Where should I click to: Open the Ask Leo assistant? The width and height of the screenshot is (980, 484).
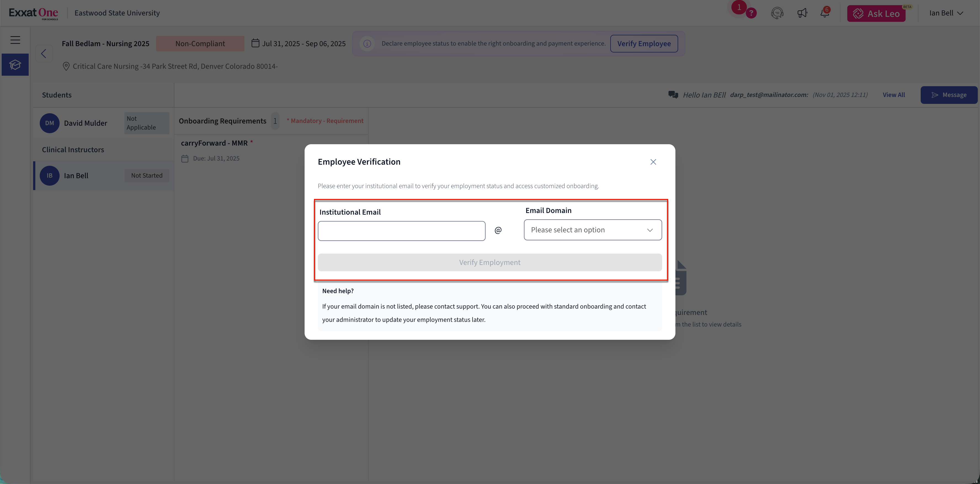click(876, 14)
